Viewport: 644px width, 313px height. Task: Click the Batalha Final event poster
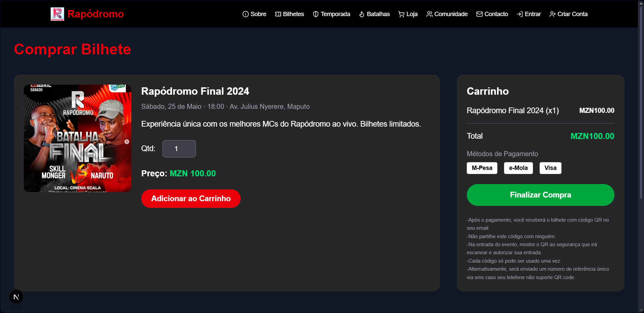78,138
